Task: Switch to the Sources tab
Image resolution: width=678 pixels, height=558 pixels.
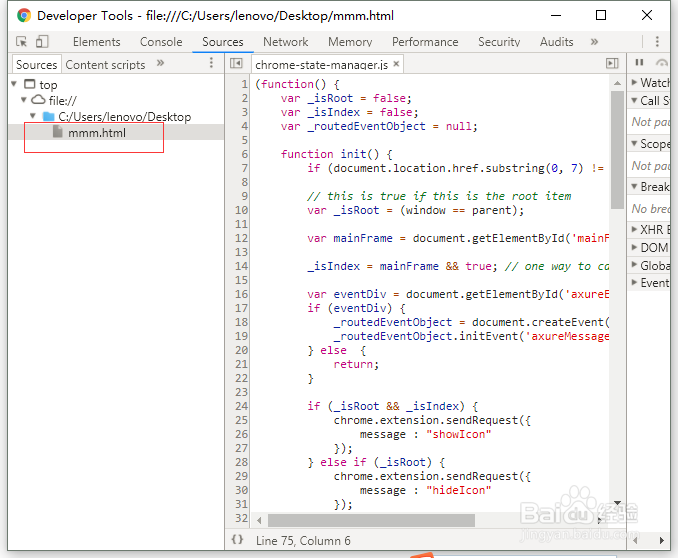Action: [223, 42]
